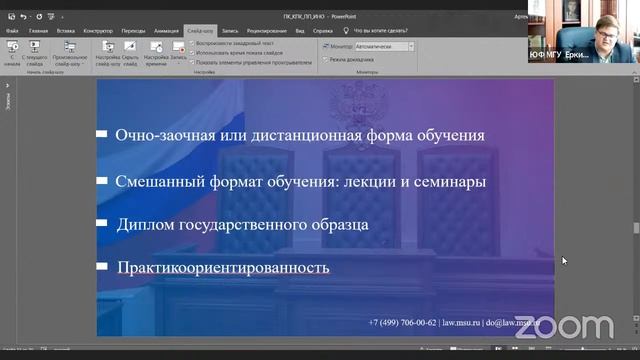Open Настройка времени rehearse timings

point(156,53)
